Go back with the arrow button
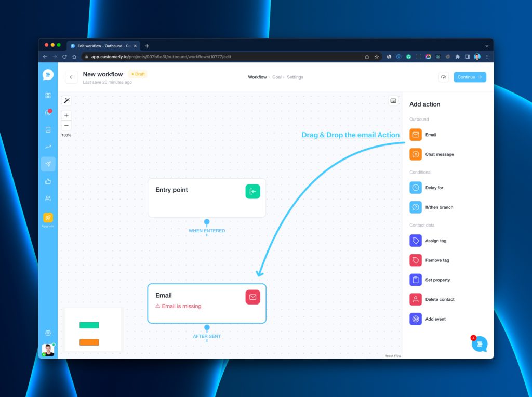This screenshot has height=397, width=532. click(x=72, y=77)
